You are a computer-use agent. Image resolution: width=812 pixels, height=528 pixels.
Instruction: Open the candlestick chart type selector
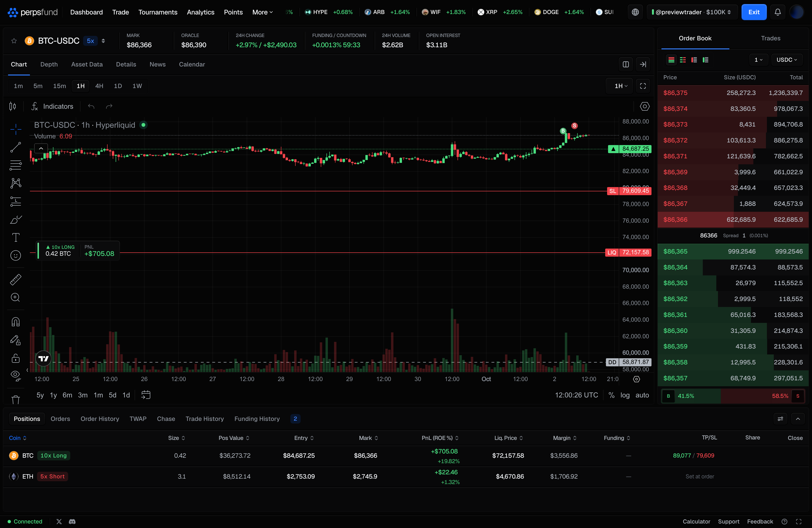pos(13,106)
